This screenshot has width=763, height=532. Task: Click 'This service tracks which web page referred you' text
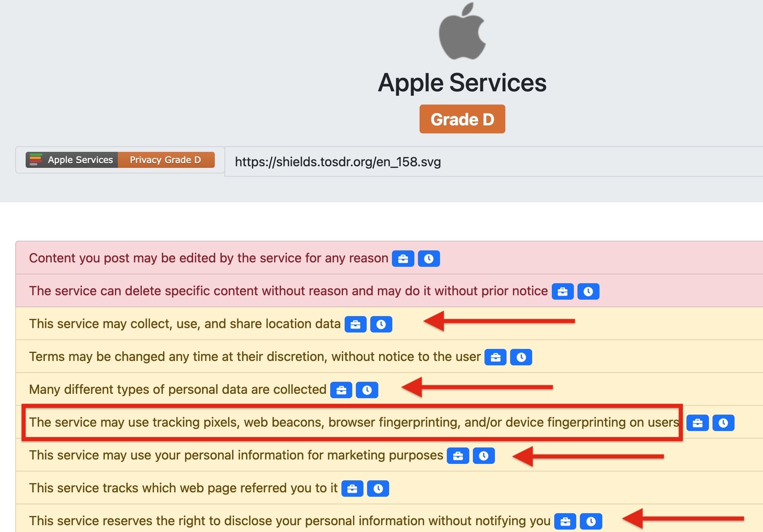[184, 488]
